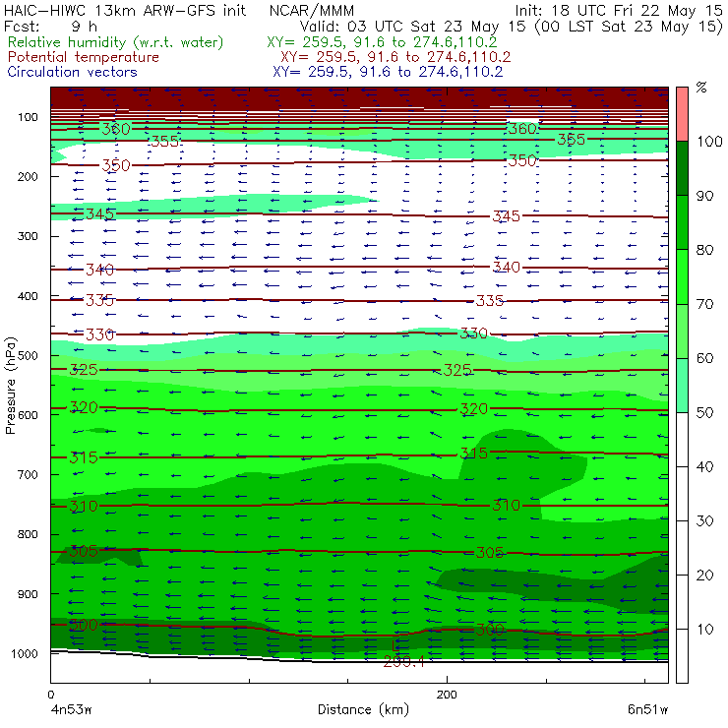Select the light green 60–70% color bar segment
Screen dimensions: 728x728
[682, 331]
